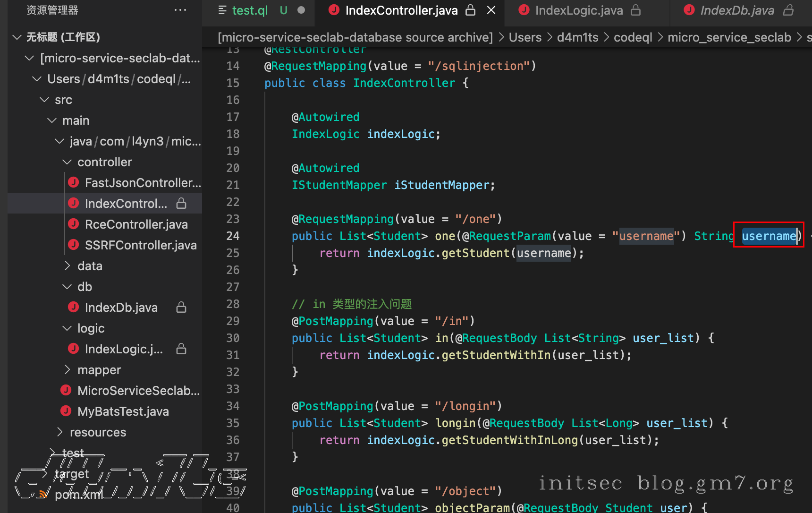The image size is (812, 513).
Task: Close the IndexController.java editor tab
Action: (491, 10)
